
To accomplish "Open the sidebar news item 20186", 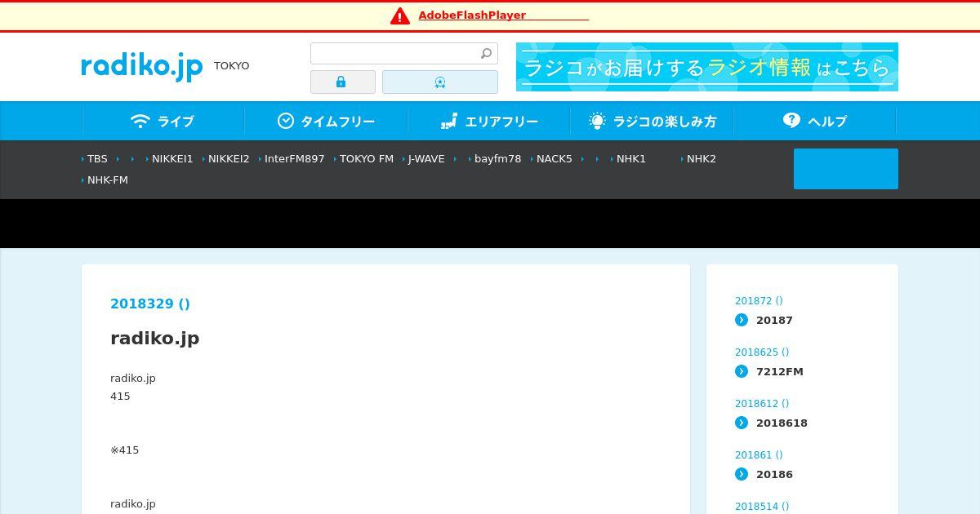I will 774,475.
